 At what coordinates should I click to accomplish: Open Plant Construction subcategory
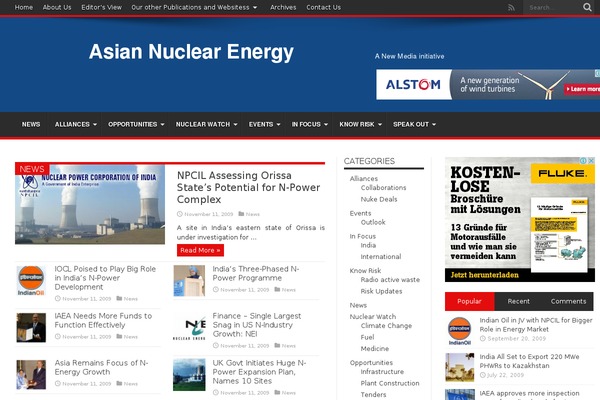pyautogui.click(x=390, y=383)
